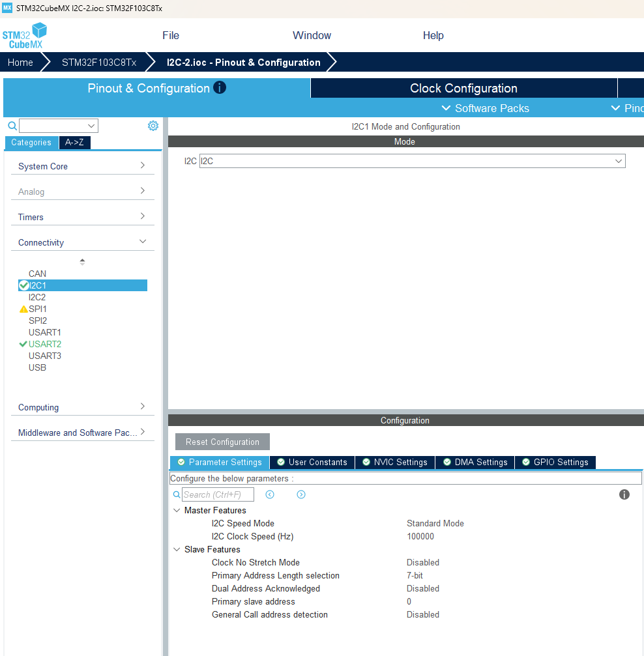Open Software Packs dropdown
Image resolution: width=644 pixels, height=656 pixels.
pos(486,108)
